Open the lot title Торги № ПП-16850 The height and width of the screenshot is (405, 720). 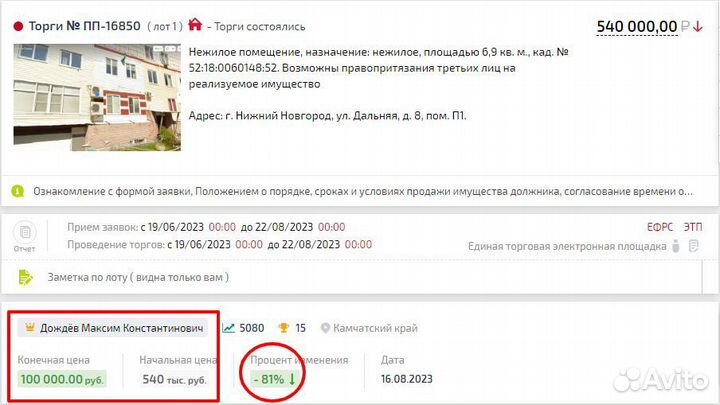84,26
